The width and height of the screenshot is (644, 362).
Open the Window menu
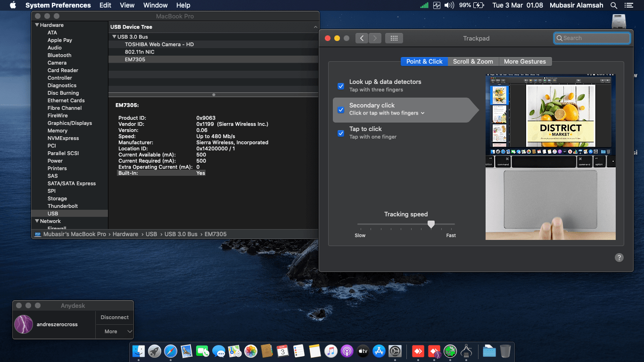click(x=155, y=5)
